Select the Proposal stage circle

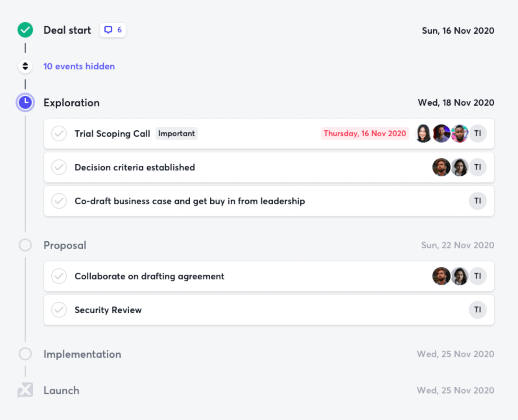pyautogui.click(x=25, y=245)
